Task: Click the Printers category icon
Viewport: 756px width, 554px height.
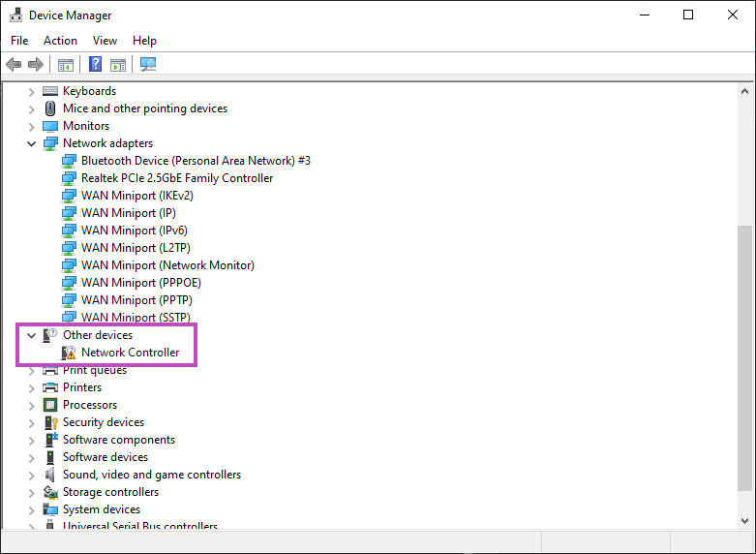Action: pyautogui.click(x=50, y=387)
